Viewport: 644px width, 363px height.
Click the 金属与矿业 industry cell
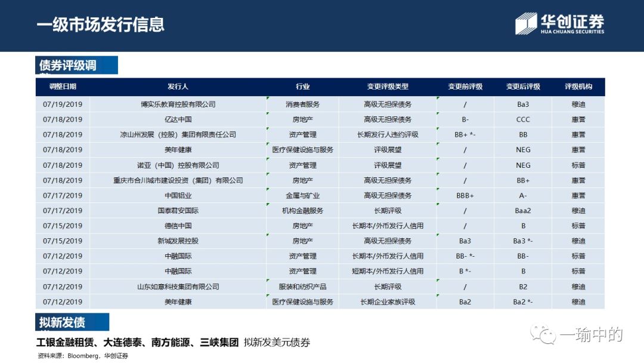pyautogui.click(x=303, y=196)
